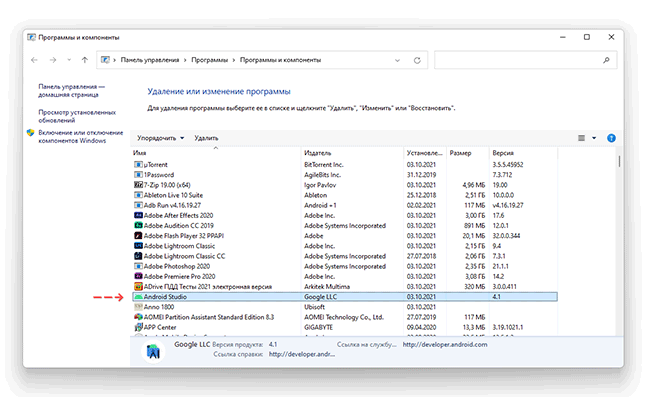Select the APP Center icon
This screenshot has width=650, height=397.
coord(138,327)
